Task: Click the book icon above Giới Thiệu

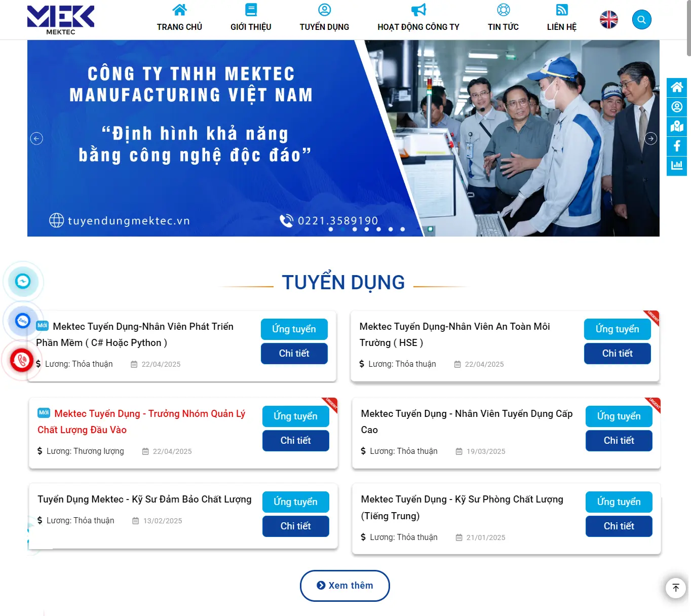Action: pyautogui.click(x=251, y=10)
